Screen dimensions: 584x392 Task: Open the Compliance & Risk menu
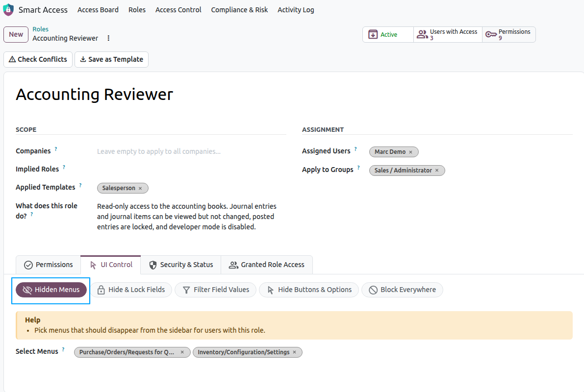point(239,10)
